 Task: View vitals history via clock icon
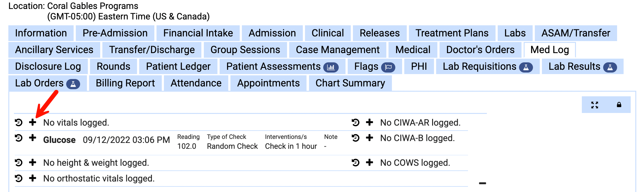(19, 123)
